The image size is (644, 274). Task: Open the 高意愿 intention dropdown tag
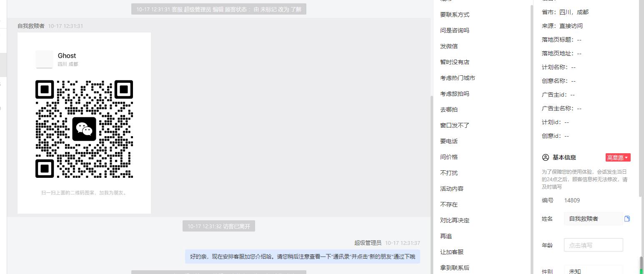pos(618,157)
